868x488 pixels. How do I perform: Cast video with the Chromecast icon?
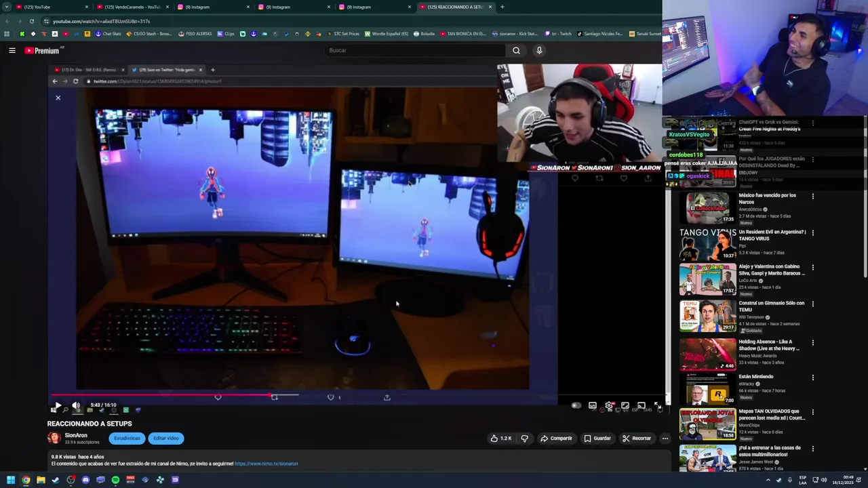click(641, 405)
